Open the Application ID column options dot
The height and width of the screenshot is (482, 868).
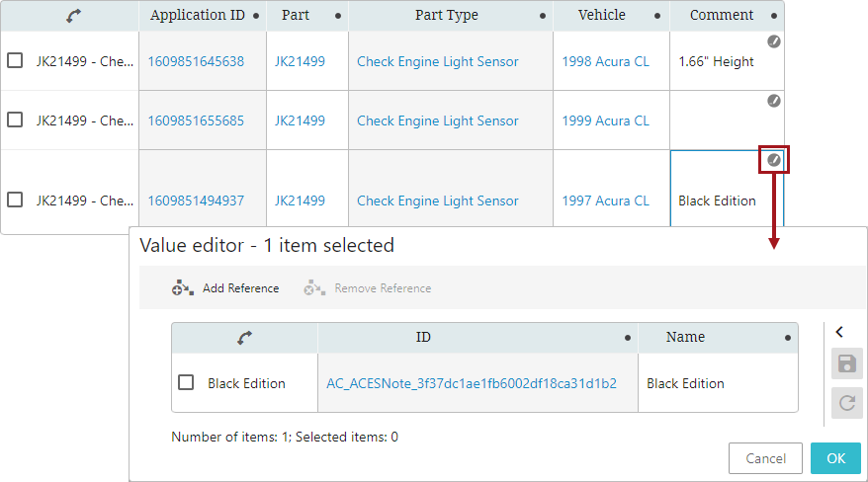point(256,16)
